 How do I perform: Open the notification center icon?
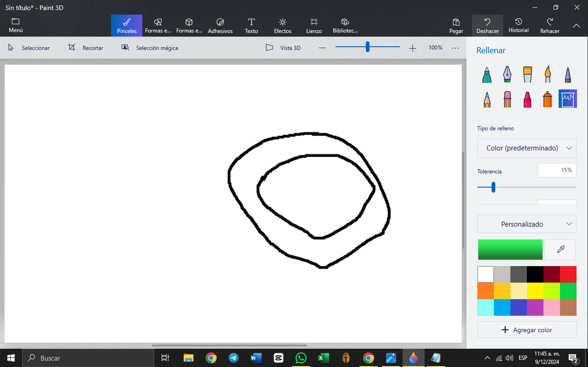(573, 358)
